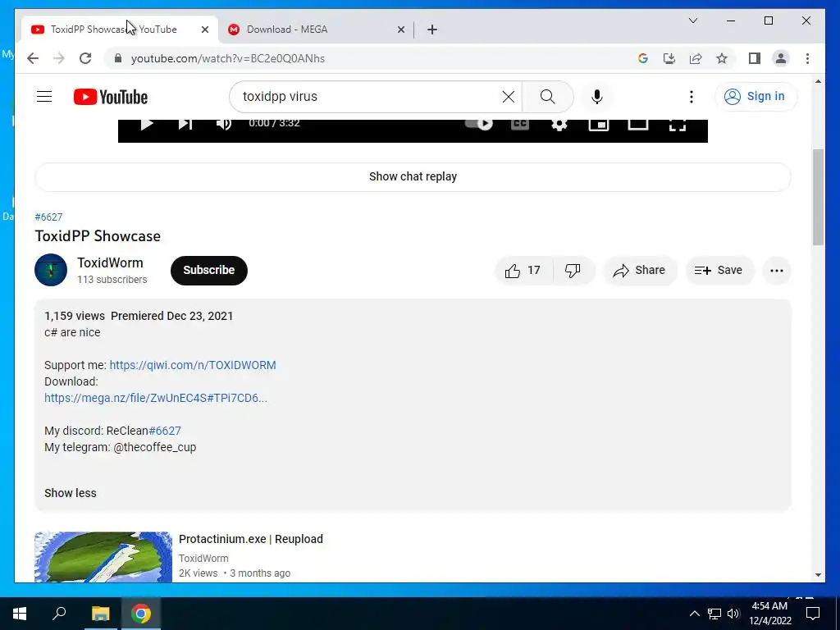
Task: Click the #6627 link after ReClean
Action: pos(164,431)
